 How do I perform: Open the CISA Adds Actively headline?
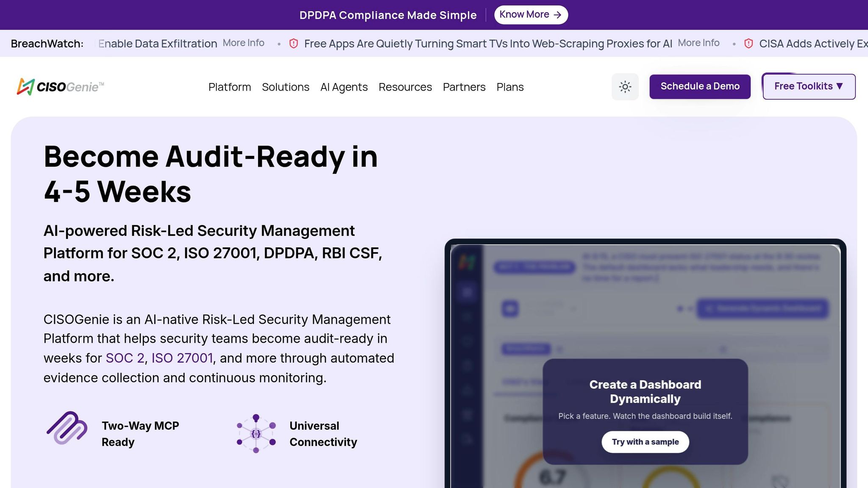pos(813,44)
